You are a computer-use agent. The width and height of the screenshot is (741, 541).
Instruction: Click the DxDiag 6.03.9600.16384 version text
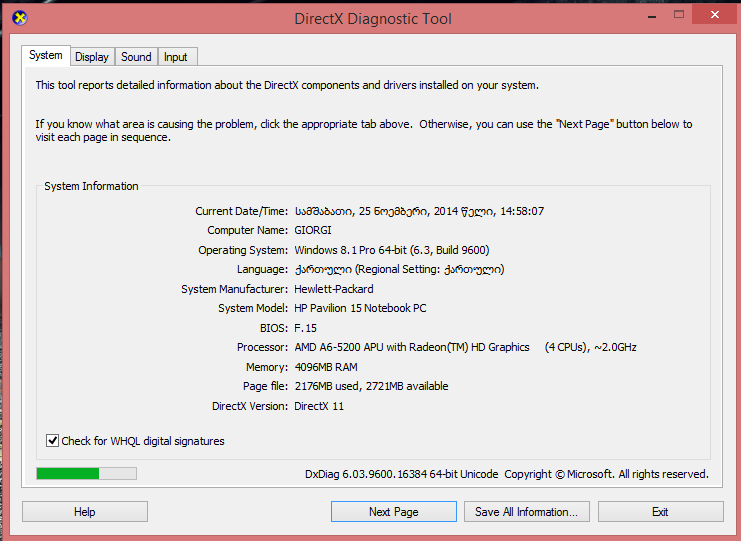401,474
